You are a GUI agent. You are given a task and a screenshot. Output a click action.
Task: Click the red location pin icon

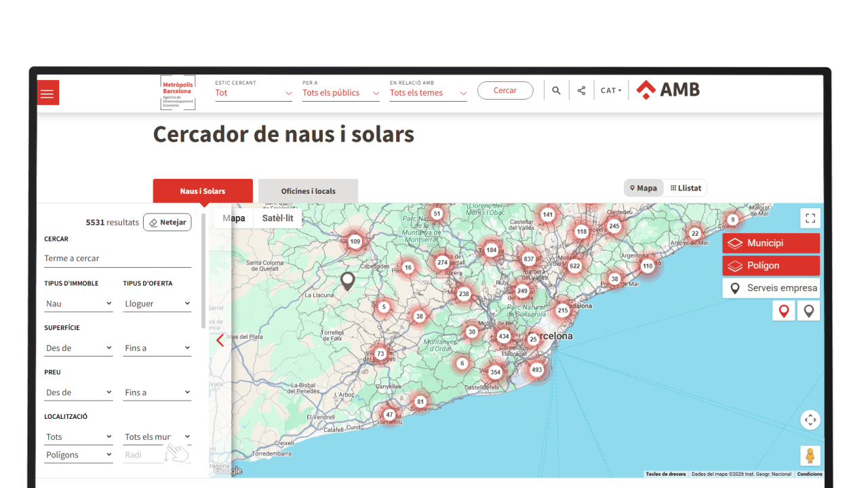pos(784,311)
